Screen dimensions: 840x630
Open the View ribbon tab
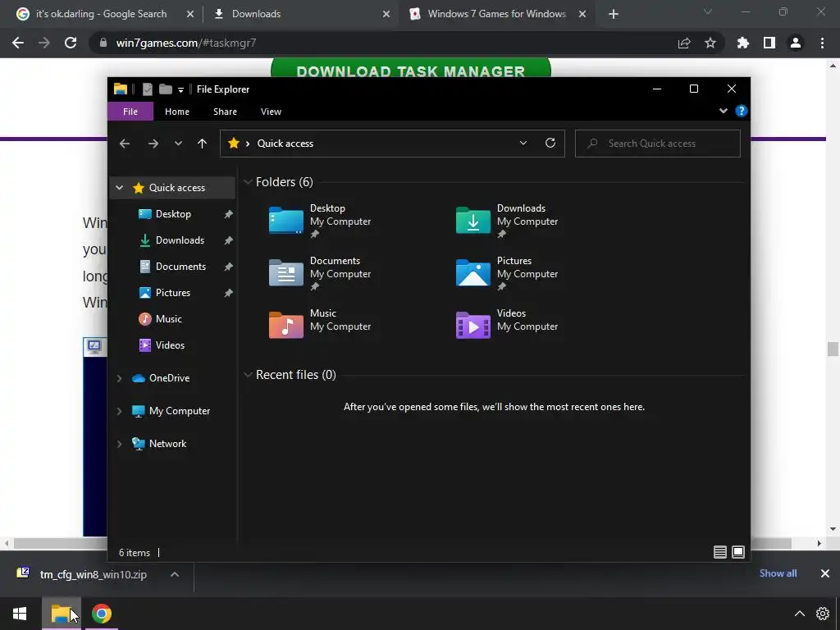(x=271, y=112)
